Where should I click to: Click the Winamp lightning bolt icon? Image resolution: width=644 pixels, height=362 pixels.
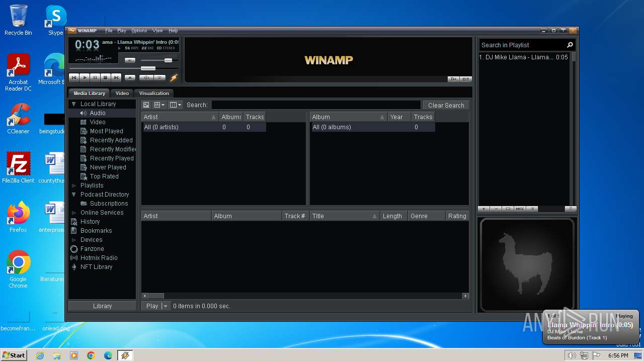click(174, 77)
